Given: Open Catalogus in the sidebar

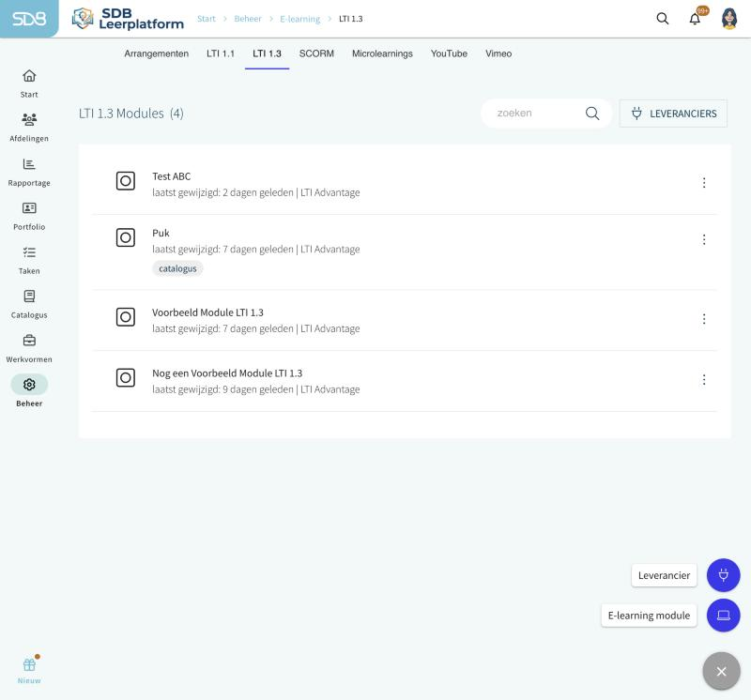Looking at the screenshot, I should pos(29,304).
